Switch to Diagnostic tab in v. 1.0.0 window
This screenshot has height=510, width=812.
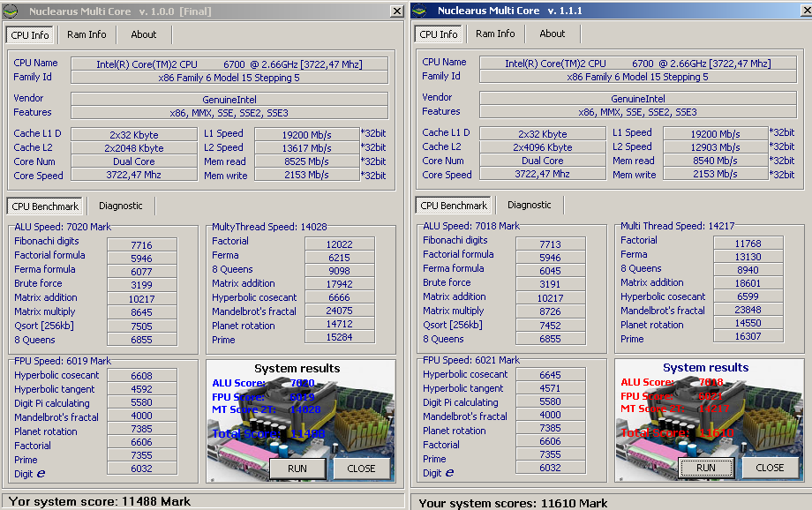point(121,206)
